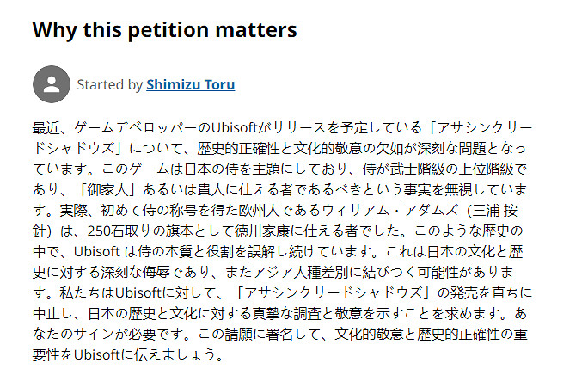Click the petition starter's avatar icon
The height and width of the screenshot is (369, 588).
click(x=52, y=84)
